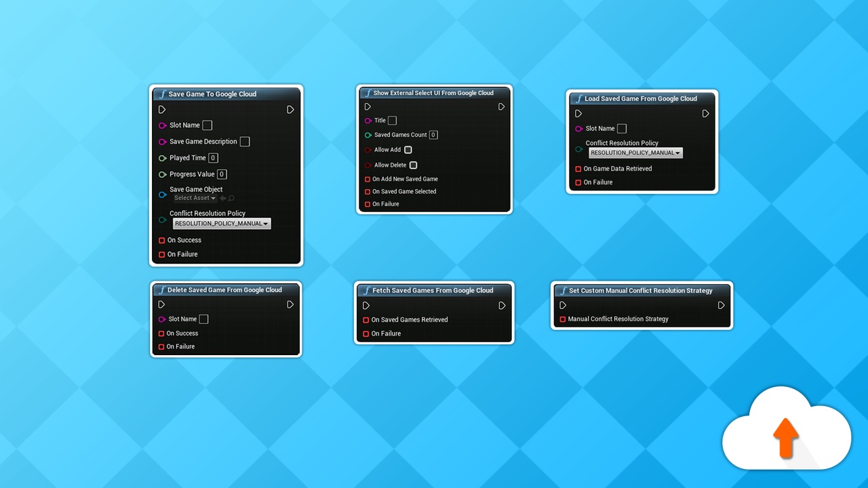The width and height of the screenshot is (868, 488).
Task: Click On Failure pin in Fetch Saved Games node
Action: pos(366,333)
